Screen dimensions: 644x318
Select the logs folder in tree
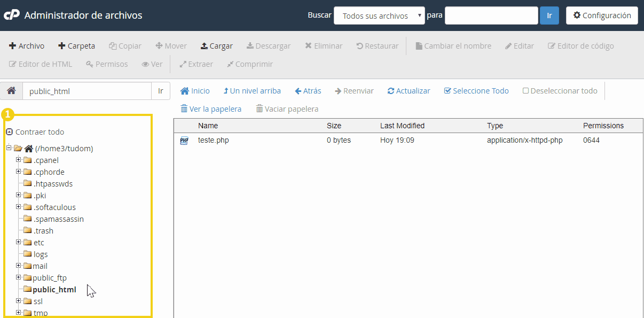point(41,254)
